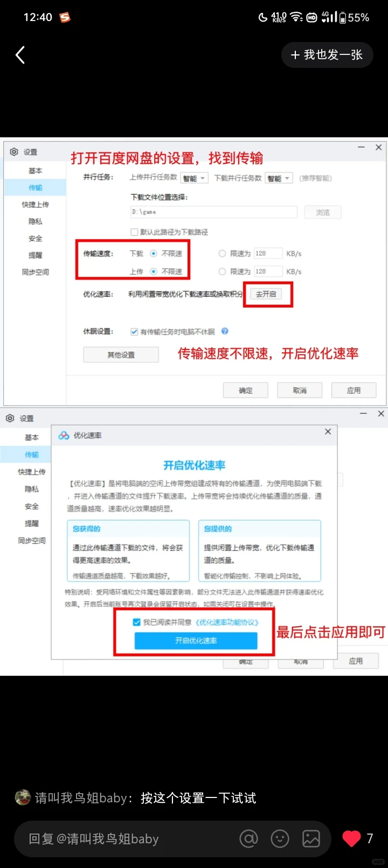Screen dimensions: 388x868
Task: Open 基本 tab in settings window behind 优化速率 dialog
Action: [32, 438]
